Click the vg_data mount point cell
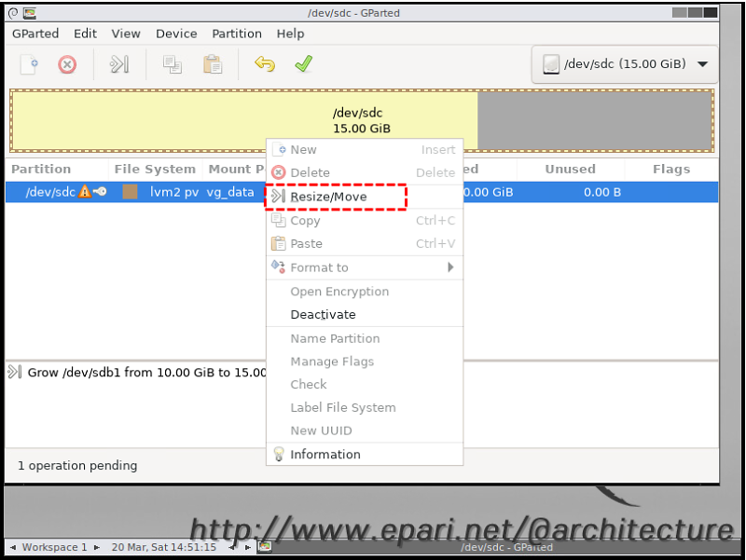The height and width of the screenshot is (560, 746). pyautogui.click(x=230, y=192)
